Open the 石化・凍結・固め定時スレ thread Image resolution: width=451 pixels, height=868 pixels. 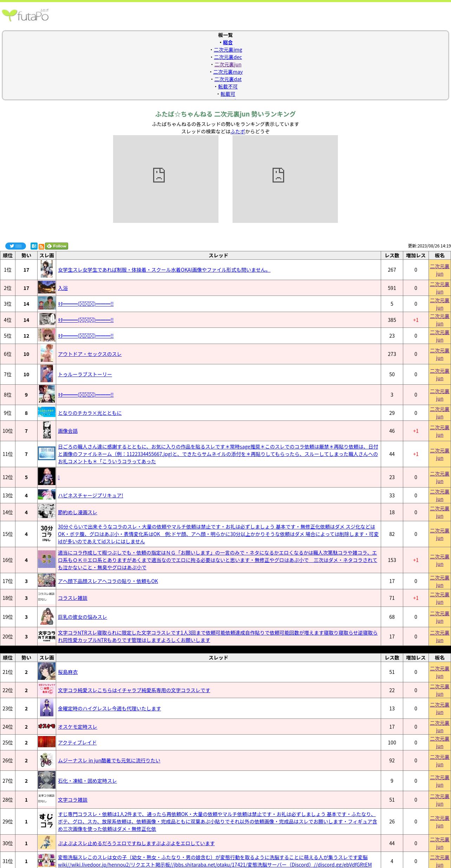point(87,781)
